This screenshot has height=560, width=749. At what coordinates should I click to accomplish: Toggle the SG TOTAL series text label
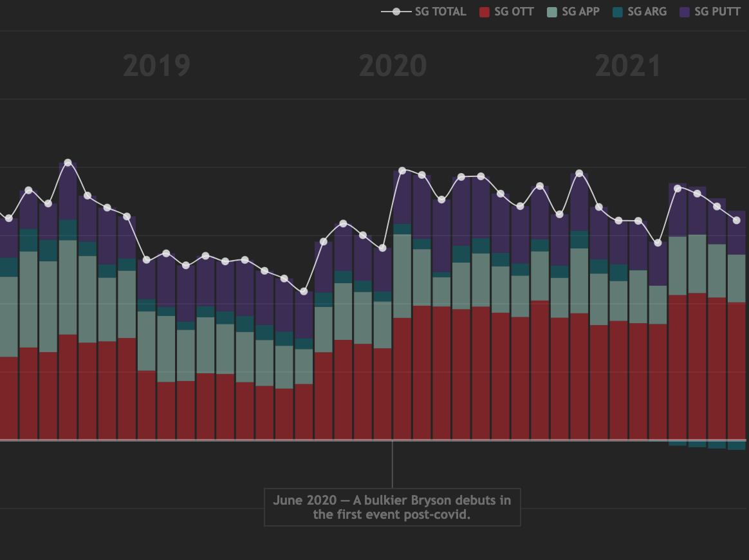pos(440,12)
